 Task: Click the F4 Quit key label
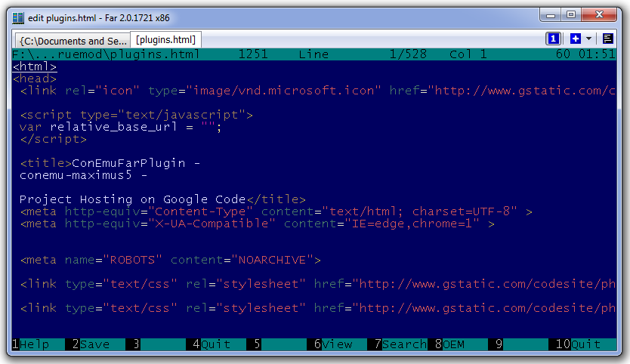tap(216, 344)
